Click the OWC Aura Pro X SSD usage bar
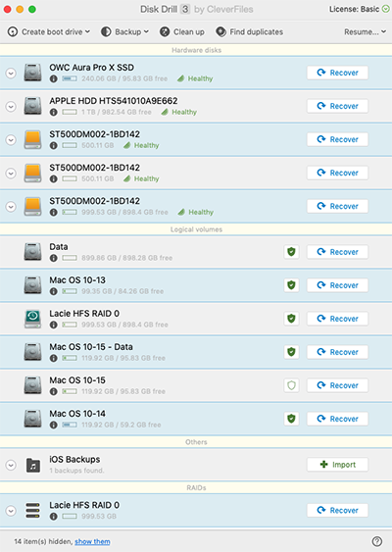 pos(70,78)
